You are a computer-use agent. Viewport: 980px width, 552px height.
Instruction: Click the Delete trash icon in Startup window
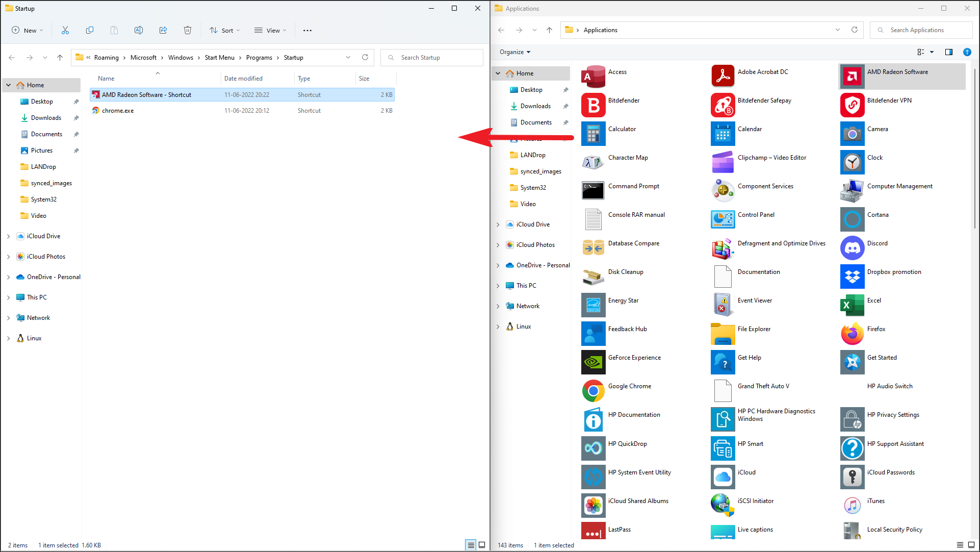coord(188,31)
